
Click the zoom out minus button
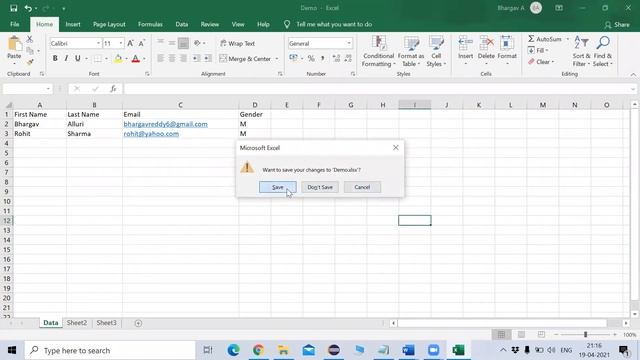click(556, 335)
